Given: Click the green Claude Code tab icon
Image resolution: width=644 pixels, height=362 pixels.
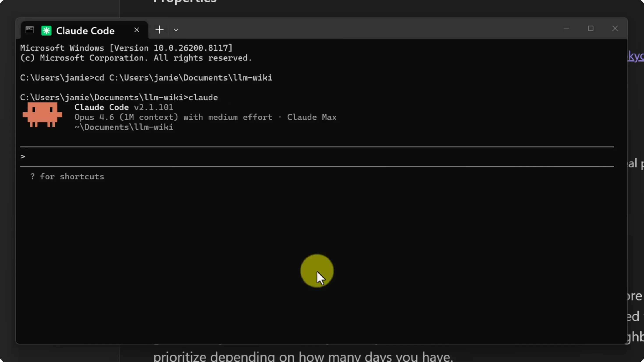Looking at the screenshot, I should [46, 31].
